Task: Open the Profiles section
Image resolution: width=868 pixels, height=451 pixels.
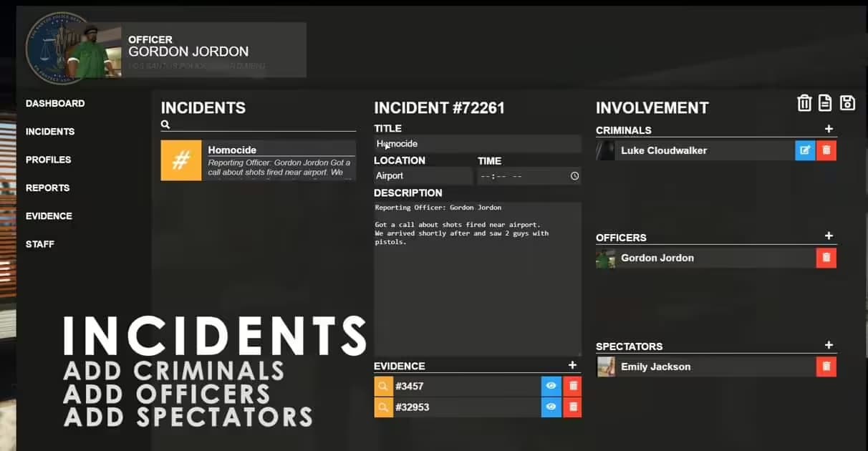Action: pos(48,159)
